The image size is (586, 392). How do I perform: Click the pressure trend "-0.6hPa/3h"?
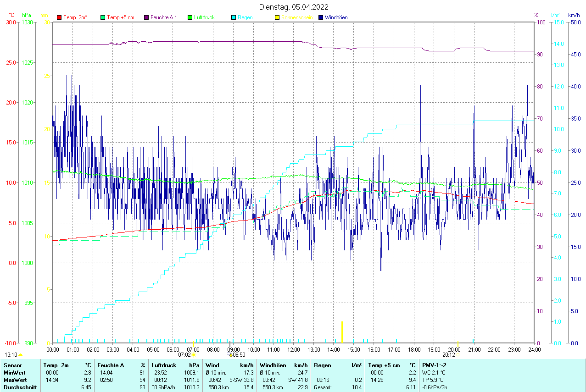pos(435,387)
